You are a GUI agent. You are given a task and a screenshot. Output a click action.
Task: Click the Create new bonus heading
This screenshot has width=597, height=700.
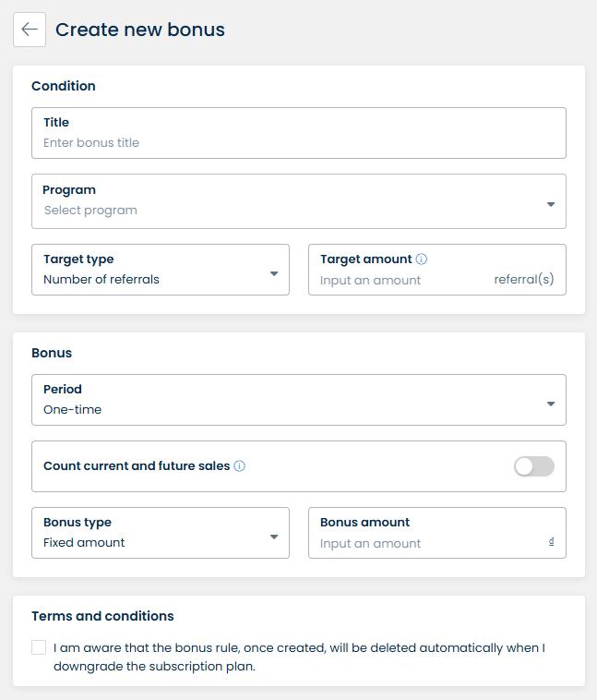point(140,30)
